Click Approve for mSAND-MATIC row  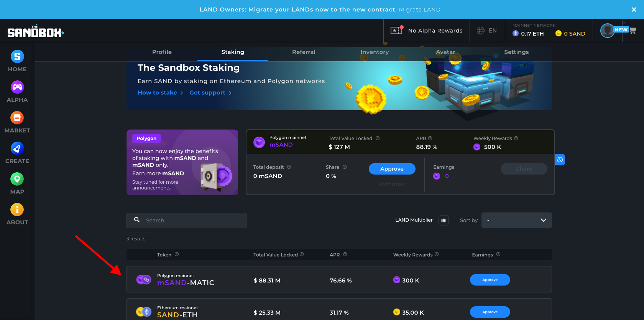490,280
